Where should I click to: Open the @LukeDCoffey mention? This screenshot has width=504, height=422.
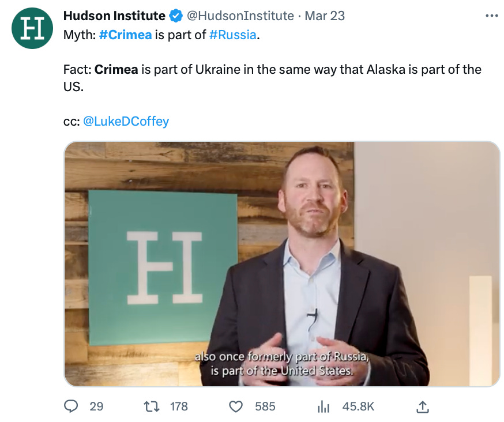[x=126, y=122]
